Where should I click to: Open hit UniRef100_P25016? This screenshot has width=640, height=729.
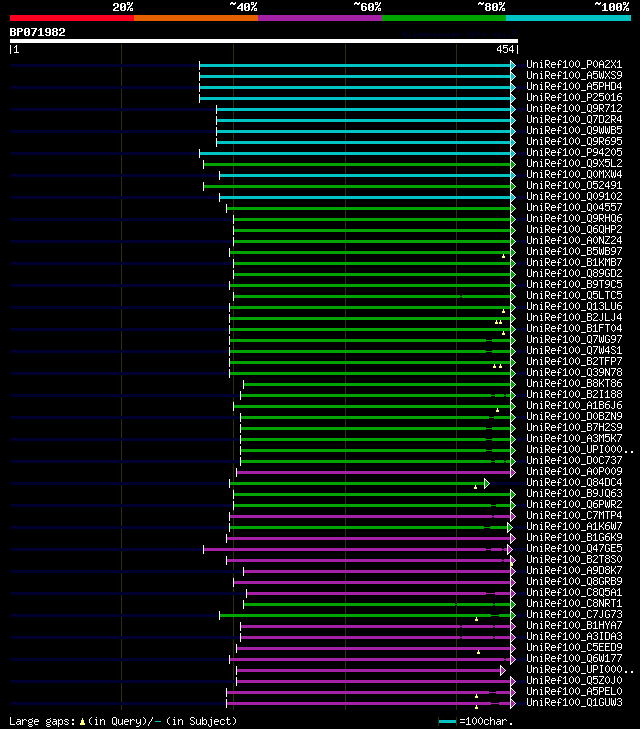574,97
